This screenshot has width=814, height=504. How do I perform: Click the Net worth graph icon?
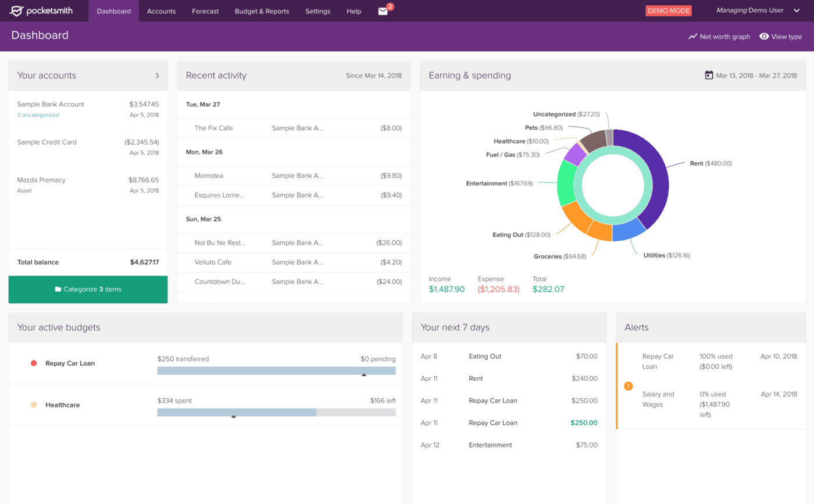click(x=692, y=37)
